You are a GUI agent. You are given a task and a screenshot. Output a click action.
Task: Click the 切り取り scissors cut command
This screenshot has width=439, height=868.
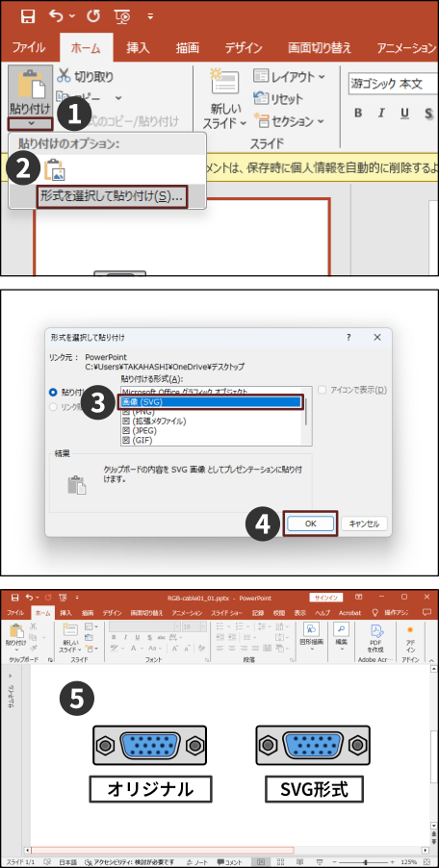(x=86, y=76)
